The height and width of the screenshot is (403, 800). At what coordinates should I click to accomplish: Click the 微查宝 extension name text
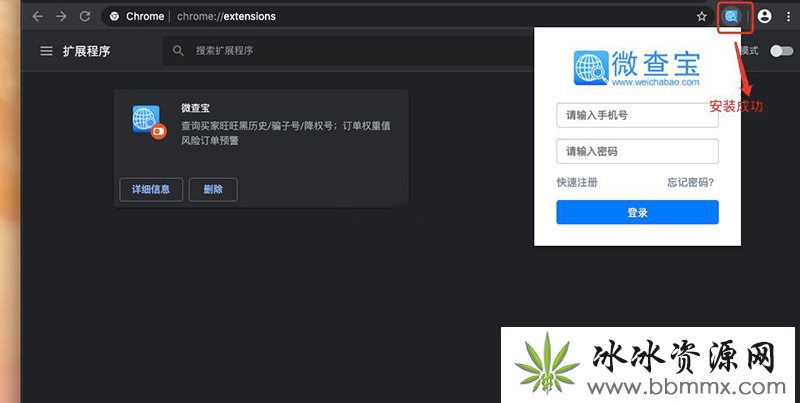195,108
